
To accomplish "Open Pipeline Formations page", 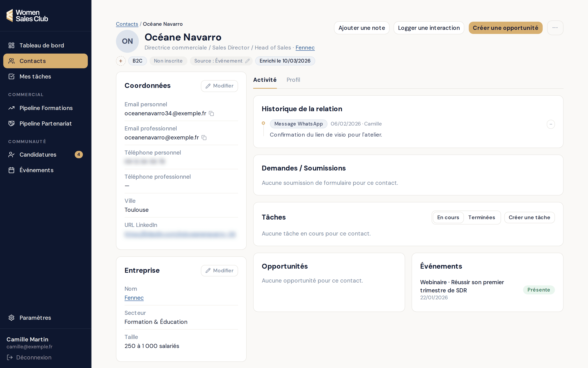I will point(46,108).
